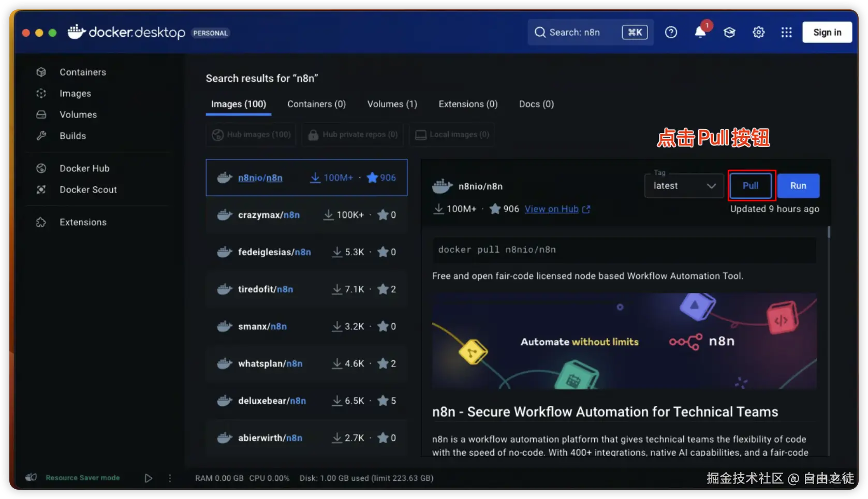868x499 pixels.
Task: Click the Disk usage status text
Action: 366,478
